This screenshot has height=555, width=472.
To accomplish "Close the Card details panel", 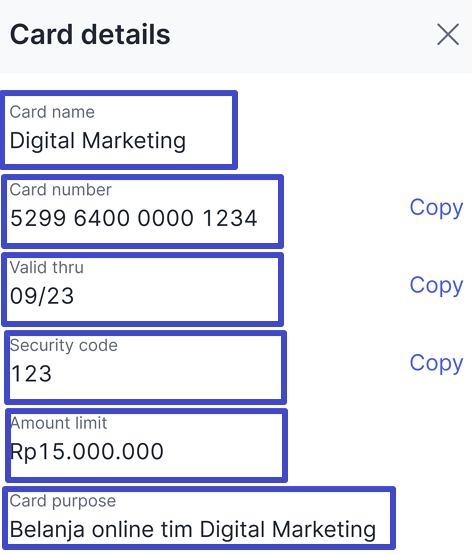I will coord(448,34).
